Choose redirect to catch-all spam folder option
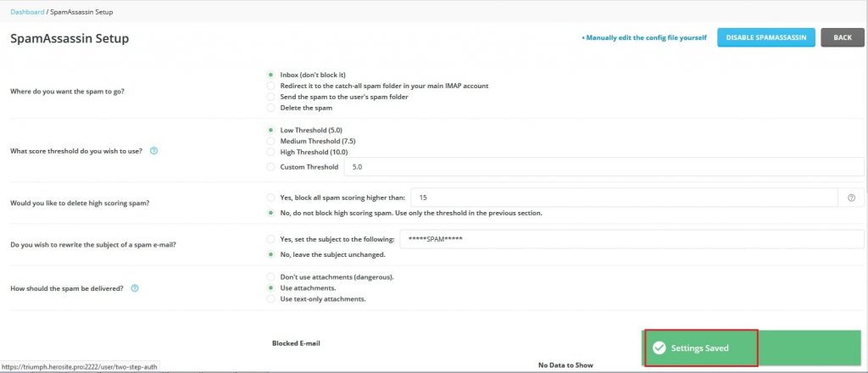Viewport: 868px width, 373px height. 271,86
